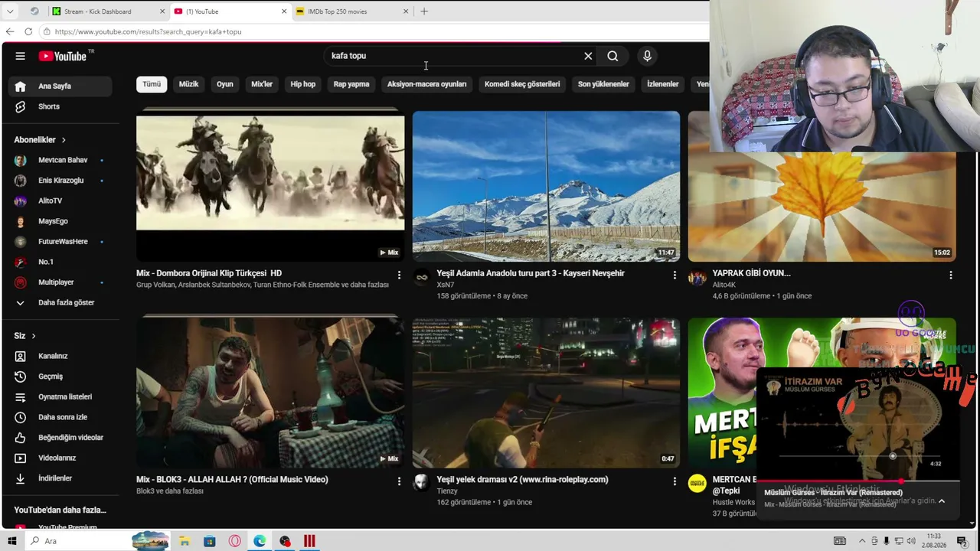Screen dimensions: 980x551
Task: Open Opera GX from the taskbar
Action: pos(235,541)
